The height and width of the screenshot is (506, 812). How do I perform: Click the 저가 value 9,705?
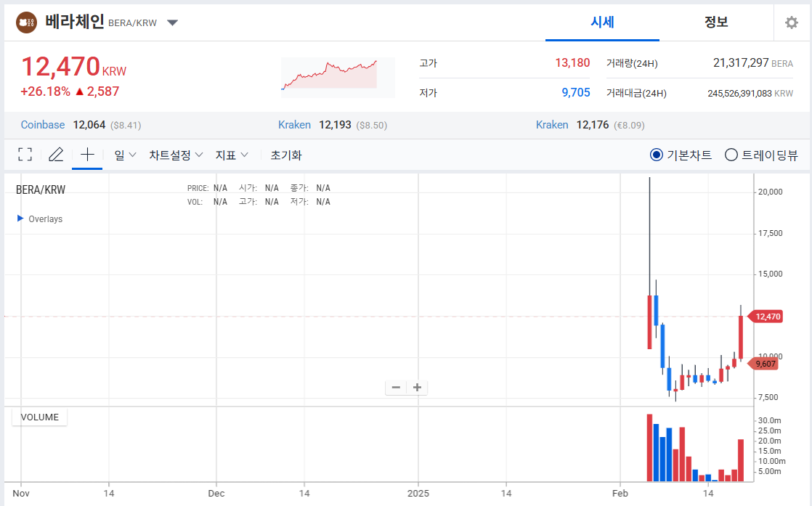tap(576, 92)
